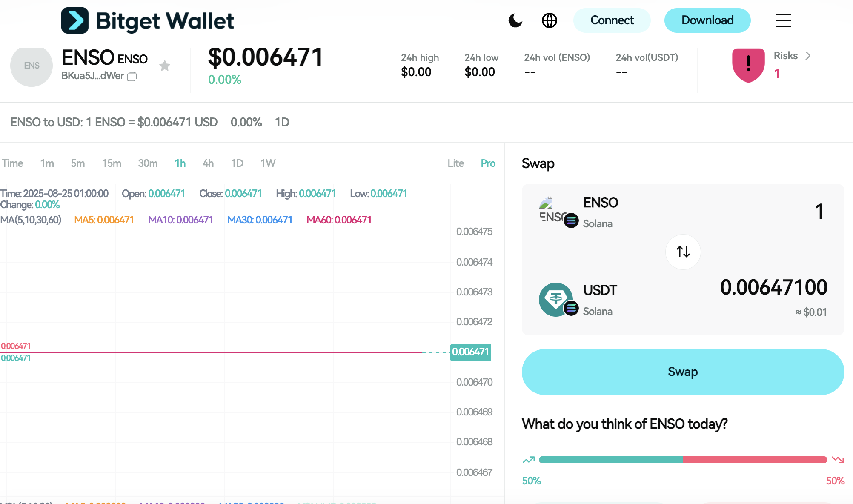853x504 pixels.
Task: Toggle dark mode moon icon
Action: [x=515, y=20]
